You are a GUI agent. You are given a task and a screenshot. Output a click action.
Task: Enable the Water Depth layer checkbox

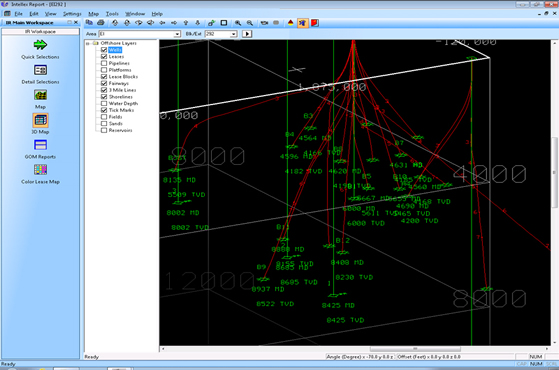104,103
